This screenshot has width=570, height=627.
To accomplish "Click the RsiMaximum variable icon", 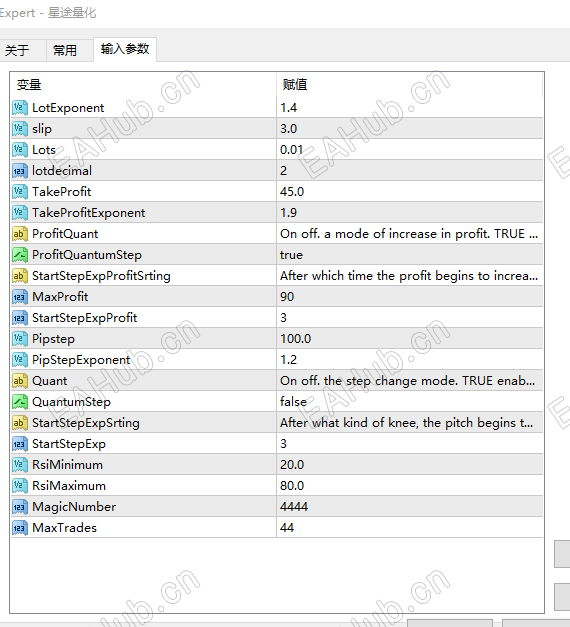I will [x=20, y=485].
